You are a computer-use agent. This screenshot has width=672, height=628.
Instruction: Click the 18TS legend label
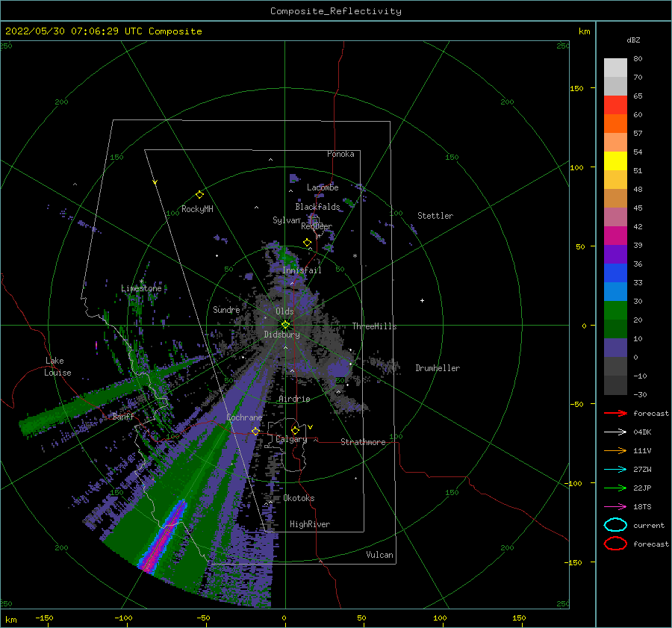pos(642,507)
